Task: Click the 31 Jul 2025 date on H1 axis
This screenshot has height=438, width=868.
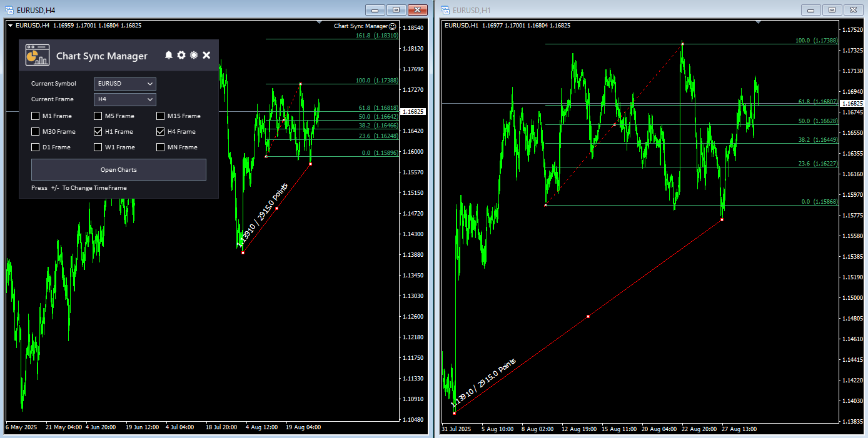Action: (x=457, y=429)
